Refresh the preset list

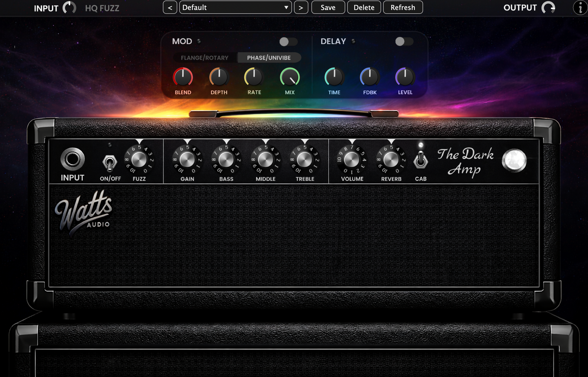point(403,8)
